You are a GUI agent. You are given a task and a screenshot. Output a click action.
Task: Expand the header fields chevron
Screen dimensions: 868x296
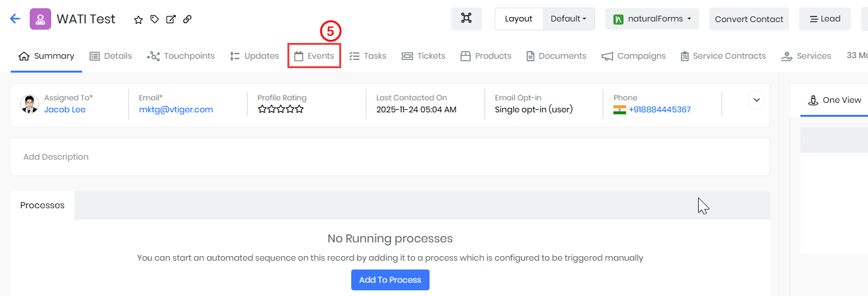point(756,100)
